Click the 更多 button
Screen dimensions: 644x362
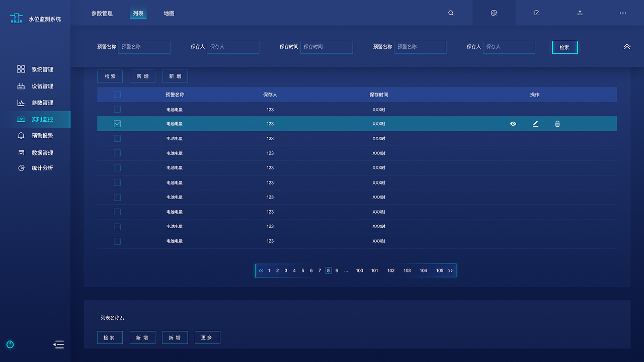pos(207,337)
